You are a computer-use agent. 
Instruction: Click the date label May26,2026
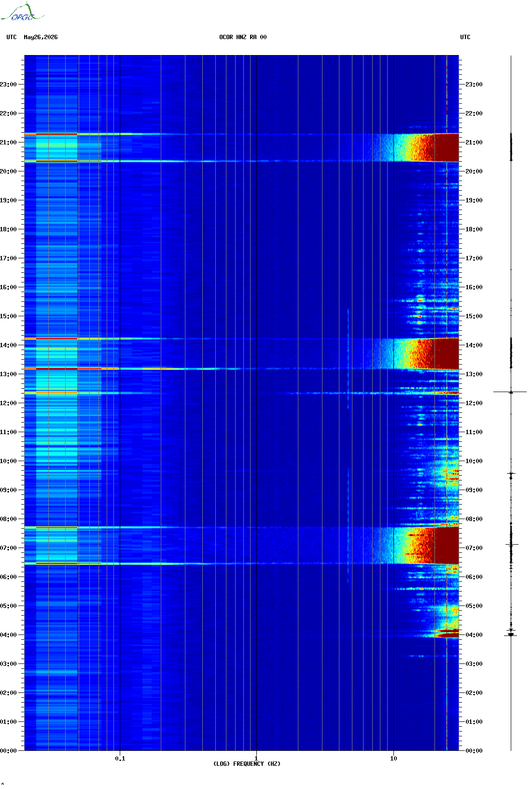click(41, 37)
